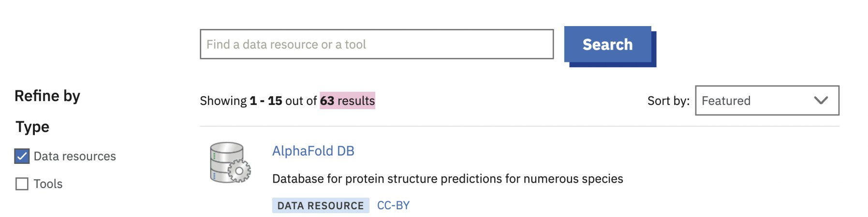The height and width of the screenshot is (217, 868).
Task: Follow the CC-BY license link
Action: click(x=393, y=205)
